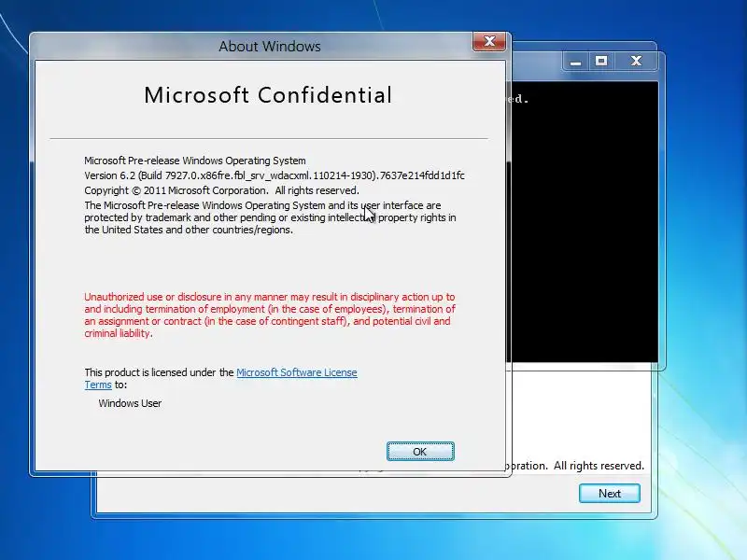Click the Windows User licensee name
747x560 pixels.
[x=130, y=403]
